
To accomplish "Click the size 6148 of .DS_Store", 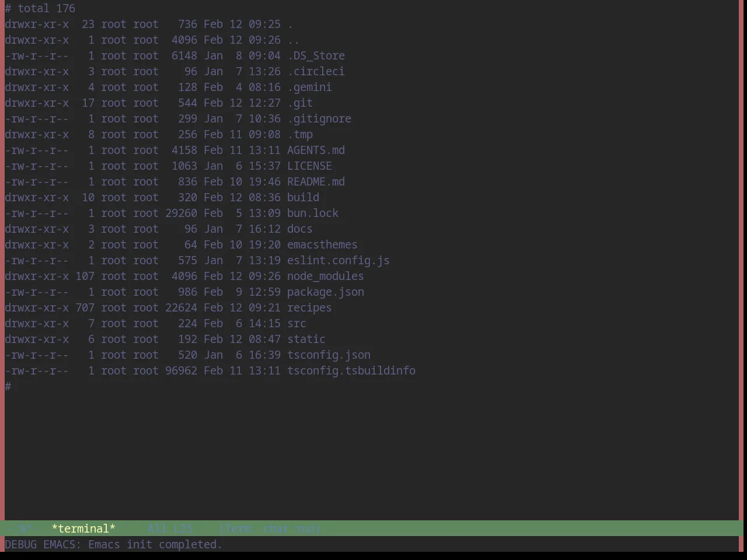I will click(x=184, y=55).
